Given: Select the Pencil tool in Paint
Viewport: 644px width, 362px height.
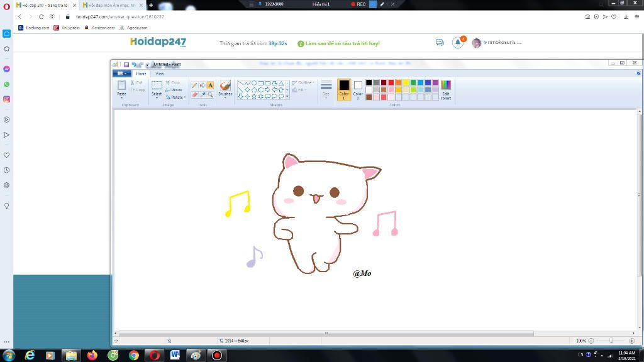Looking at the screenshot, I should (194, 85).
